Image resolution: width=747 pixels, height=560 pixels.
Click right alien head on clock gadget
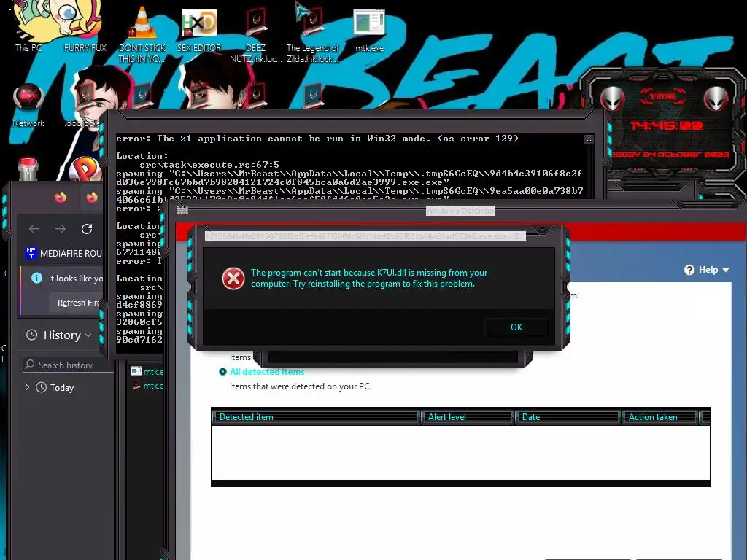coord(716,99)
